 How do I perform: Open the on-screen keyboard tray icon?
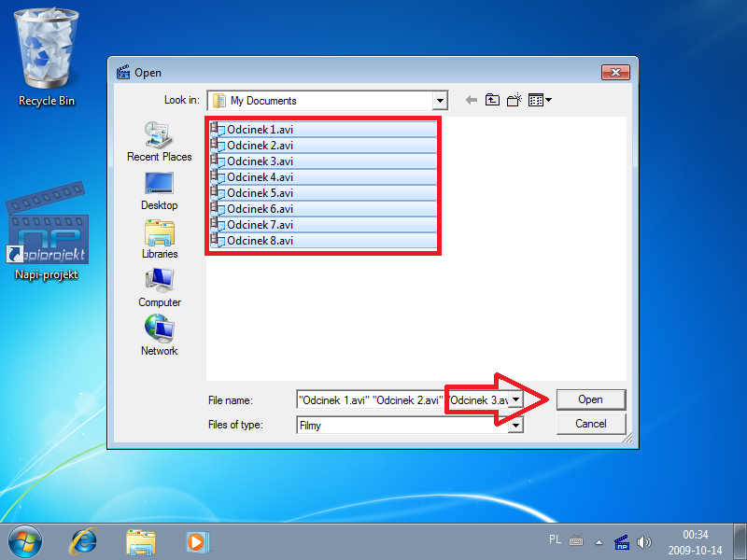(576, 541)
